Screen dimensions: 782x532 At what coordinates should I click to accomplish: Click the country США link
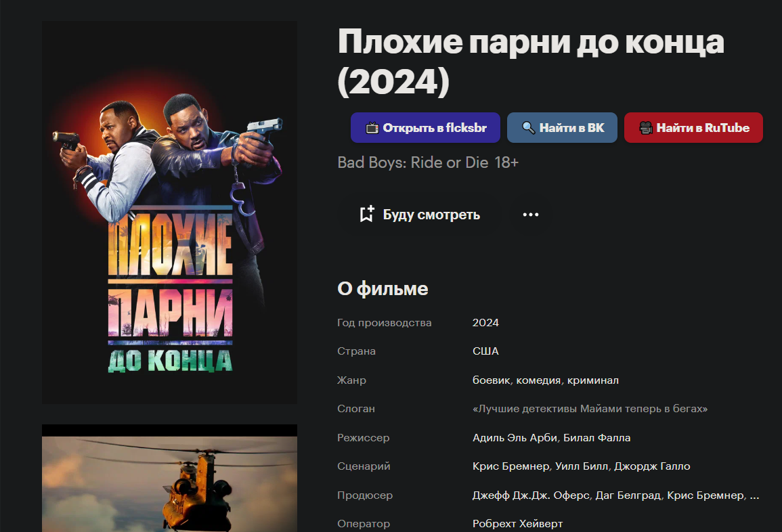tap(485, 351)
